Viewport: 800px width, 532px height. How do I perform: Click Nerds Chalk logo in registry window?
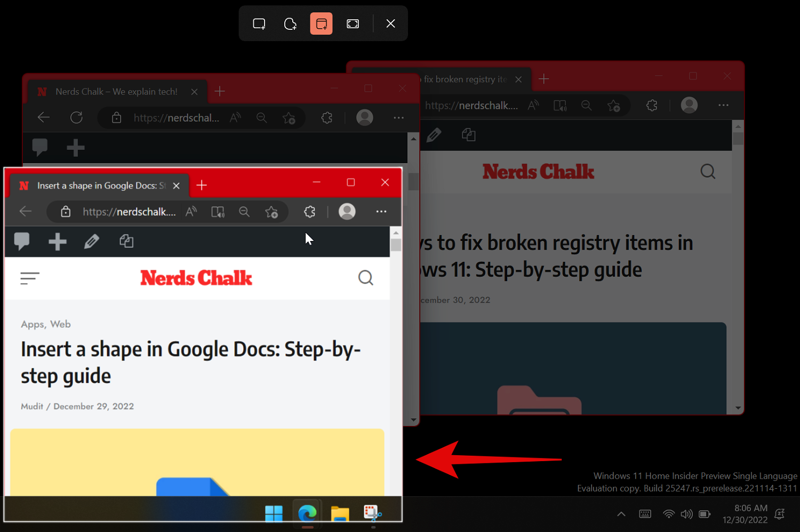(x=538, y=172)
